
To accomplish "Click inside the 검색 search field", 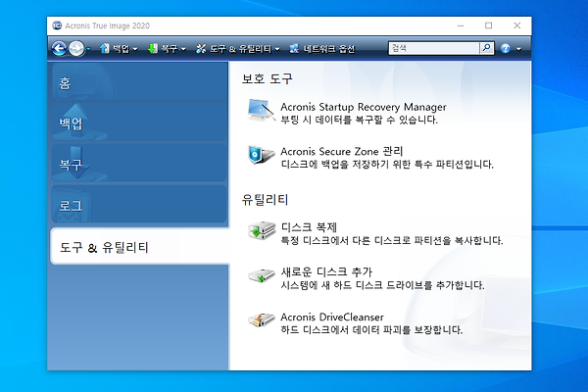I will (430, 47).
